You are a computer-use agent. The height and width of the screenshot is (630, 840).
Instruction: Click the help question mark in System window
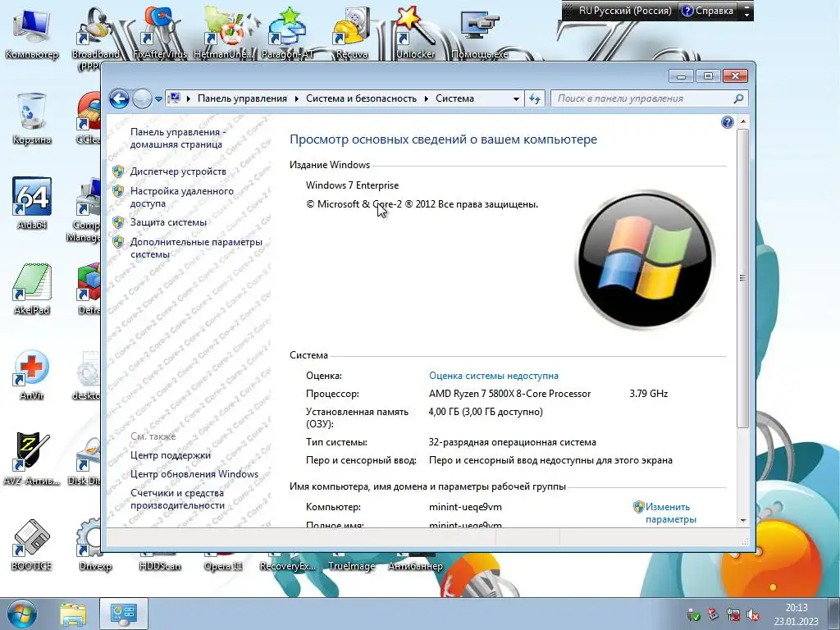click(x=727, y=123)
